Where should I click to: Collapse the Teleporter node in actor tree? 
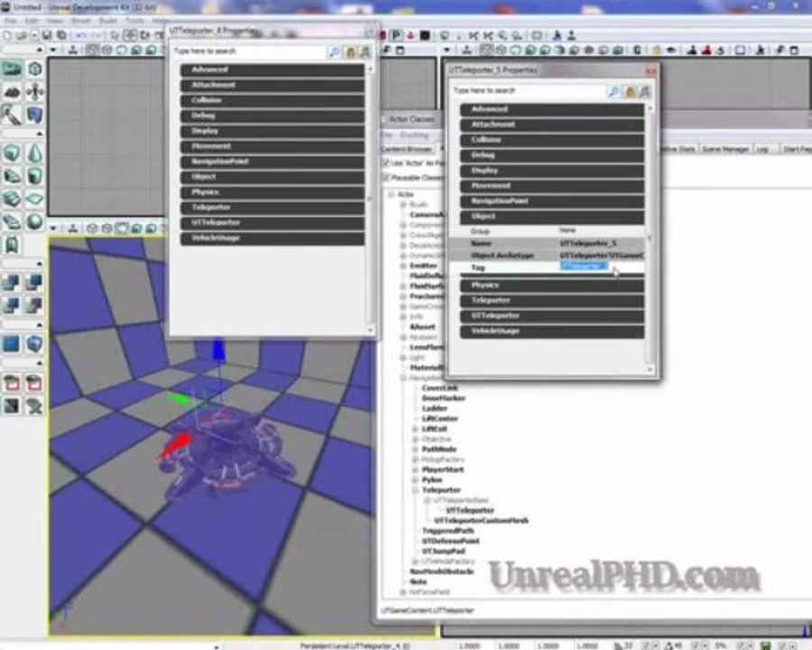click(415, 490)
